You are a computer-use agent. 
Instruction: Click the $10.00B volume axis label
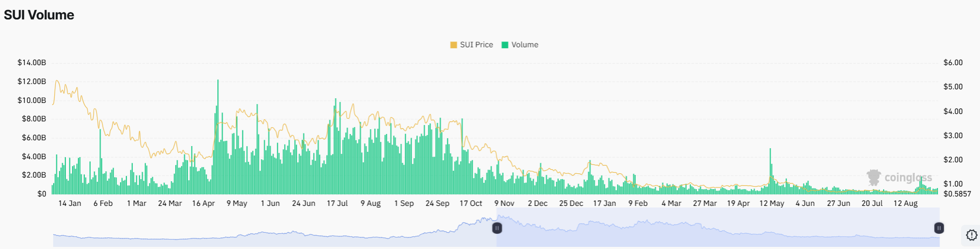pyautogui.click(x=32, y=100)
